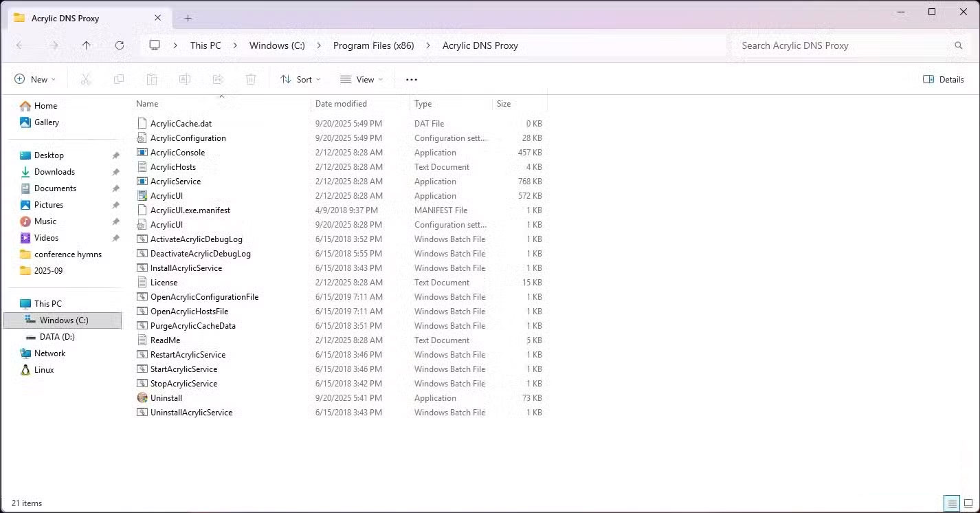The height and width of the screenshot is (513, 980).
Task: Navigate up one folder level
Action: click(x=85, y=45)
